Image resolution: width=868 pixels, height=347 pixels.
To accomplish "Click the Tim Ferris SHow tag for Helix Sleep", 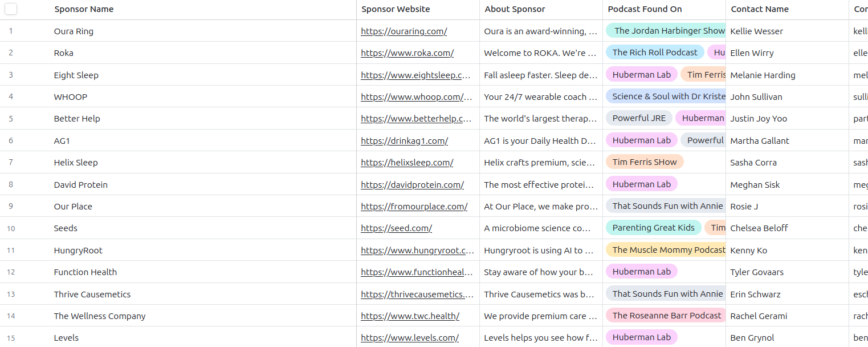I will point(645,162).
